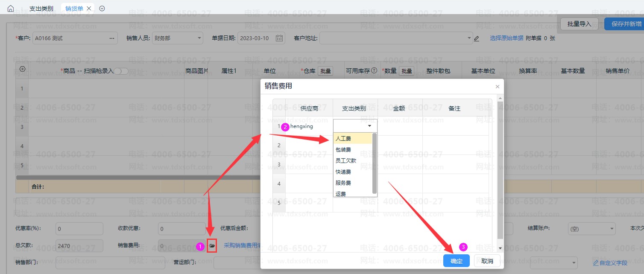Toggle the 扫描枪录入 switch
Image resolution: width=644 pixels, height=274 pixels.
point(121,71)
